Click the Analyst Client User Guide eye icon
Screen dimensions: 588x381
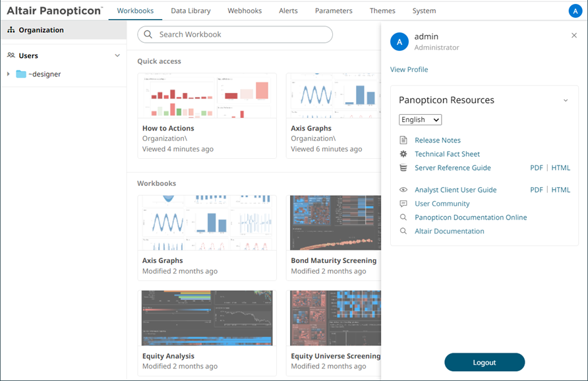pyautogui.click(x=403, y=190)
